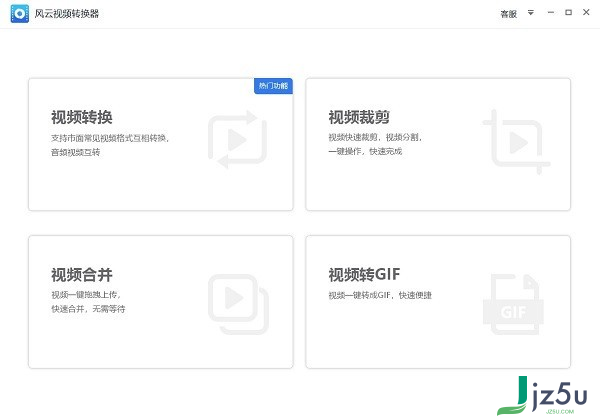Screen dimensions: 600x416
Task: Click the 热门功能 badge
Action: 273,86
